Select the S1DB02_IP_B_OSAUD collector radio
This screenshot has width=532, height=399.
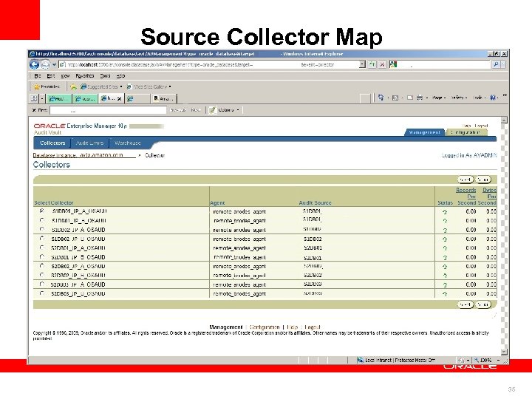[41, 239]
